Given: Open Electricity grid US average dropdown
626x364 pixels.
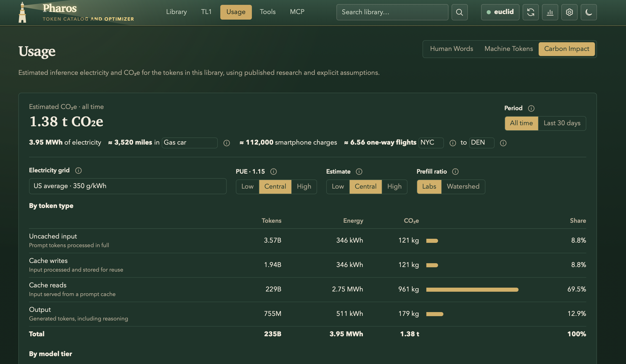Looking at the screenshot, I should 128,186.
